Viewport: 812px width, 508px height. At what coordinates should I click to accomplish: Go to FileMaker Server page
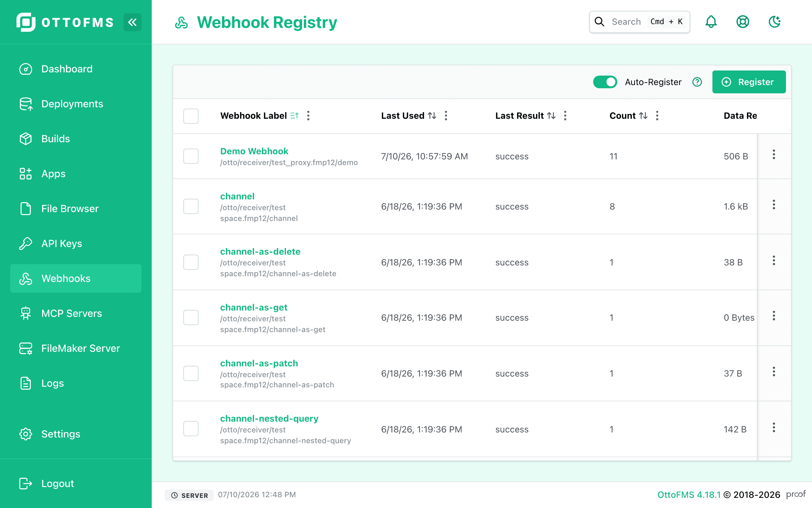76,348
